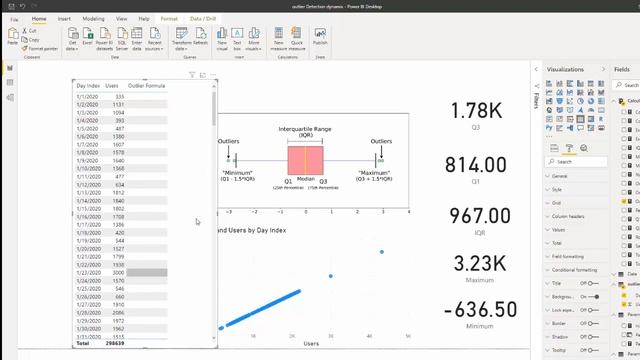The image size is (640, 360).
Task: Click the Day Index column header
Action: [88, 86]
